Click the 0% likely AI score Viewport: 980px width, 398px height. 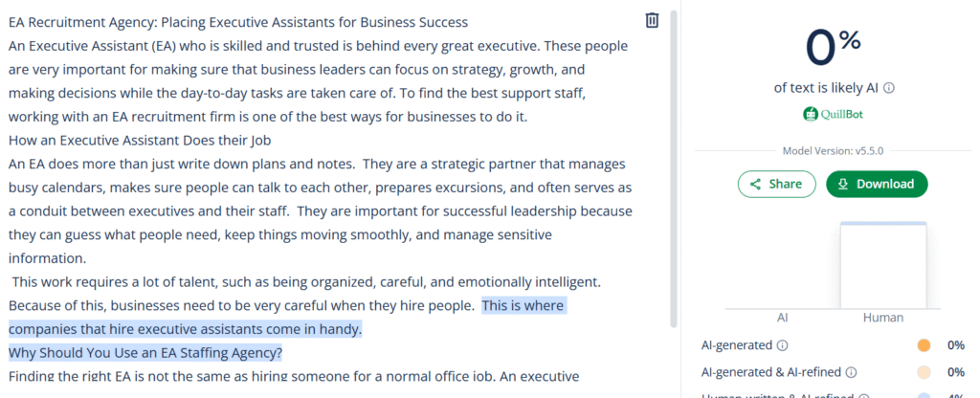(834, 49)
